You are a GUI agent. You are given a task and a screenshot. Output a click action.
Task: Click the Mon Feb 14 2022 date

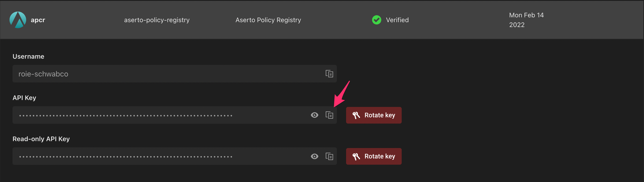[x=526, y=20]
